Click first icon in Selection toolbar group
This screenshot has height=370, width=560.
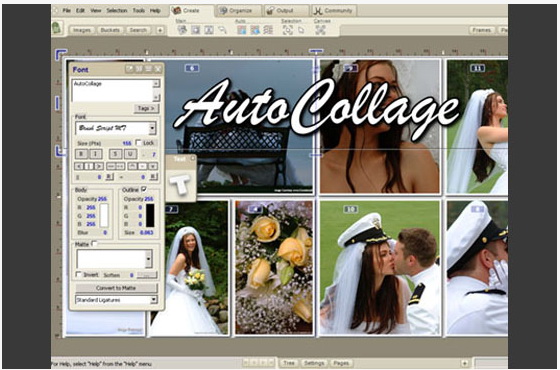coord(288,30)
